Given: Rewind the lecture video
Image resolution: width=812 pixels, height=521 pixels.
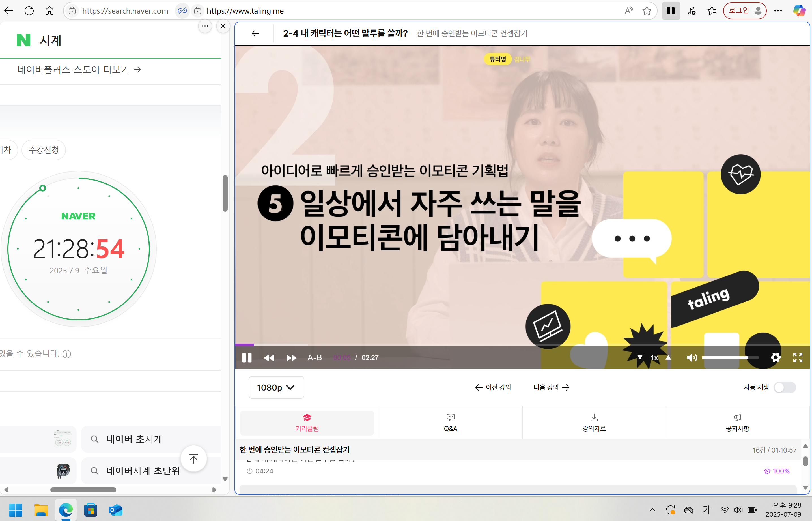Looking at the screenshot, I should (x=269, y=358).
